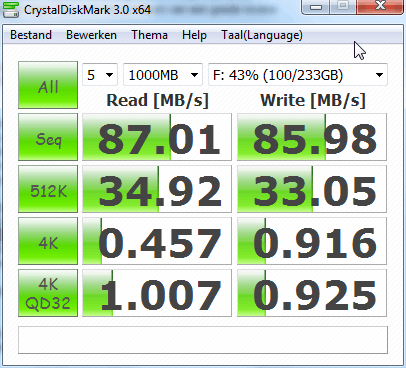Screen dimensions: 406x368
Task: Click the Write [MB/s] column header
Action: pyautogui.click(x=313, y=100)
